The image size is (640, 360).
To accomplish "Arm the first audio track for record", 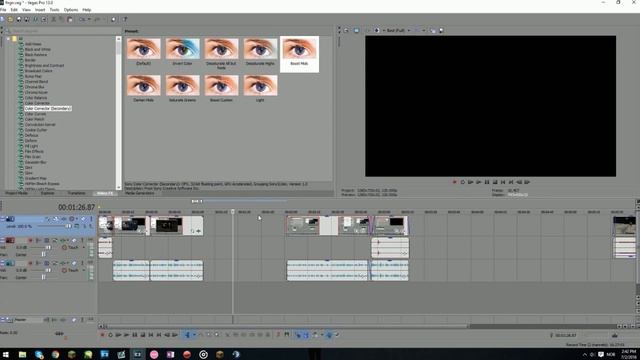I will (30, 240).
